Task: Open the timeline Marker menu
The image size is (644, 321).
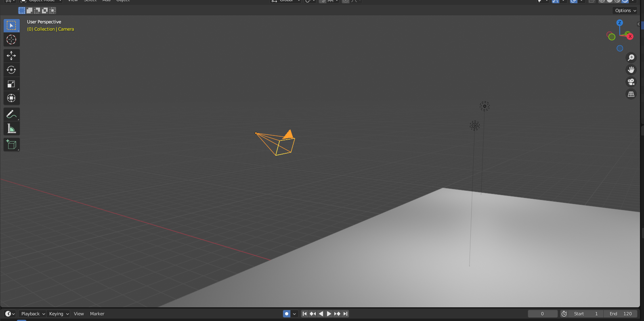Action: point(97,314)
